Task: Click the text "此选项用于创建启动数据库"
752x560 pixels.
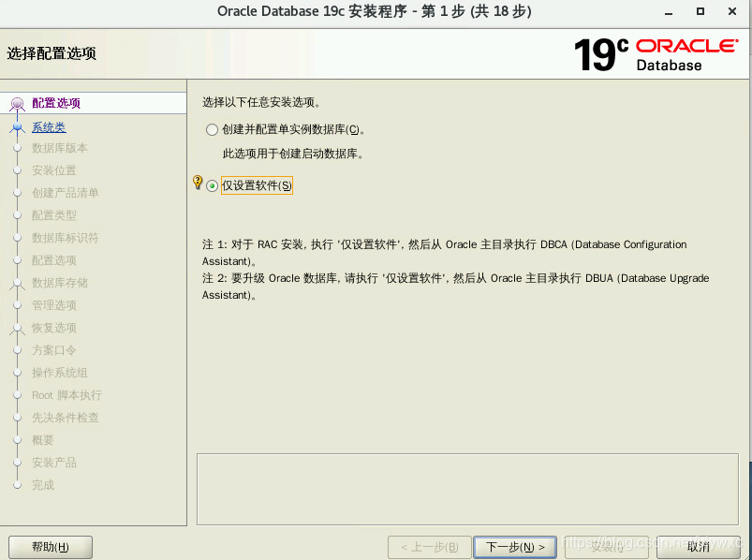Action: tap(293, 154)
